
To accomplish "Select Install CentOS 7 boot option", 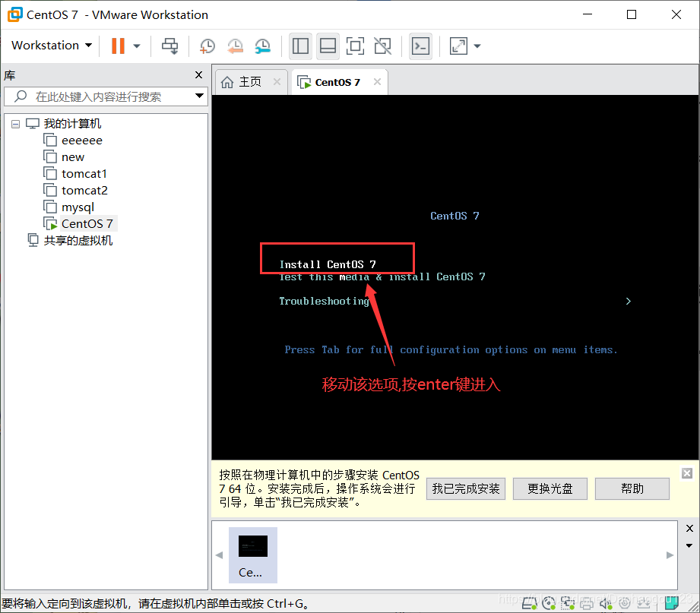I will pos(328,264).
